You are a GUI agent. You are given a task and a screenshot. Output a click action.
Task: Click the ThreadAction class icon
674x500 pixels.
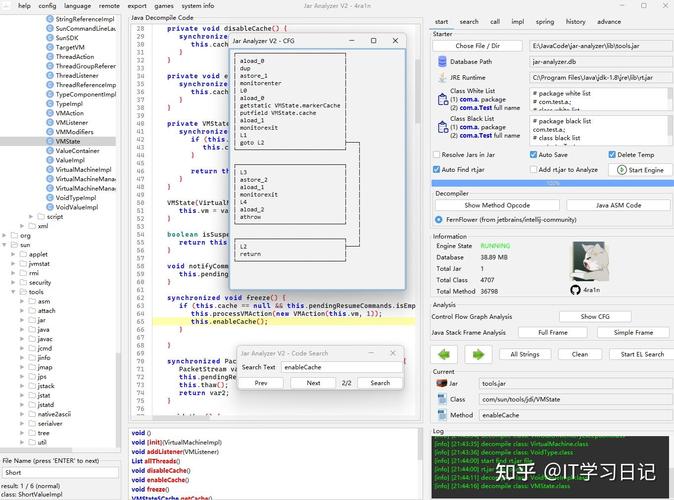50,57
